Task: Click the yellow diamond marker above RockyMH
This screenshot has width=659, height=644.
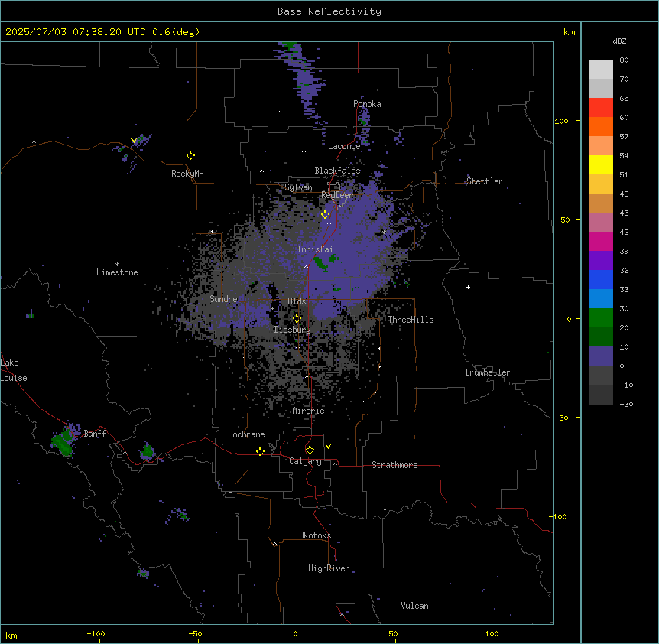Action: [x=190, y=156]
